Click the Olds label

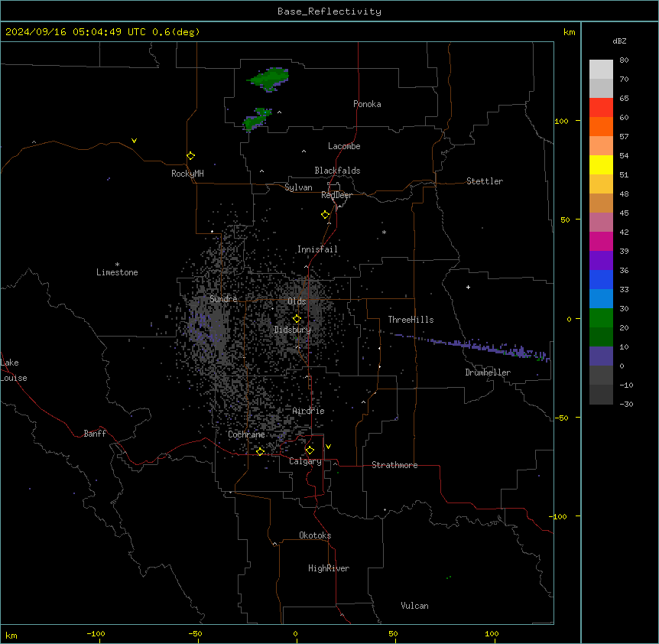click(x=297, y=301)
